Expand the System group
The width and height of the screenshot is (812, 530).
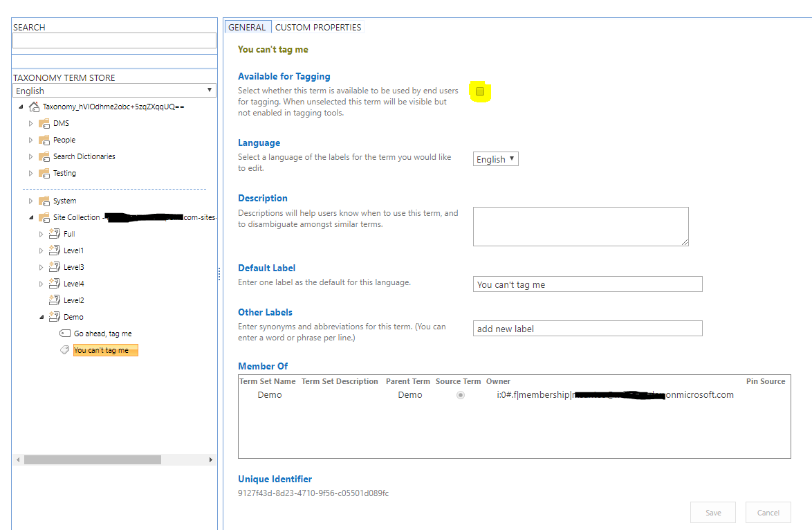tap(30, 201)
